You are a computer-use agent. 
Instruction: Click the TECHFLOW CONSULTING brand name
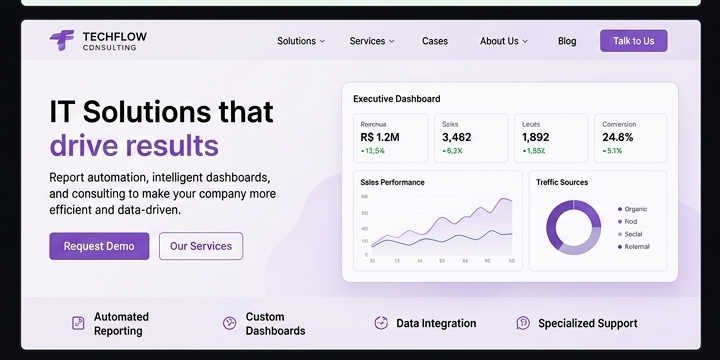coord(115,41)
